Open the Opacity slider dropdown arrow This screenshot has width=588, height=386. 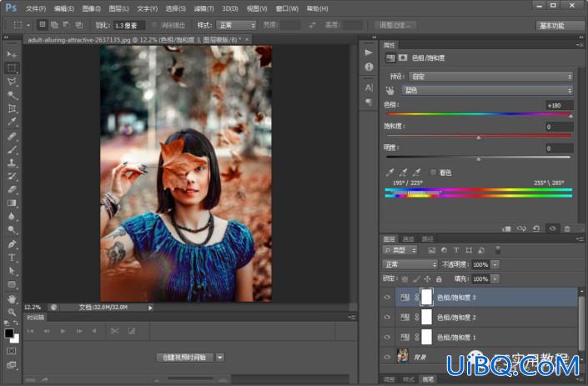pos(495,264)
